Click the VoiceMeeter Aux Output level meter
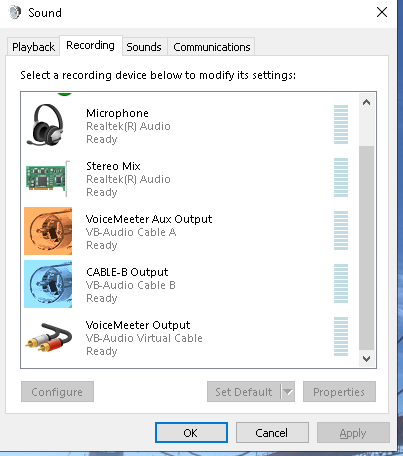 pyautogui.click(x=341, y=230)
